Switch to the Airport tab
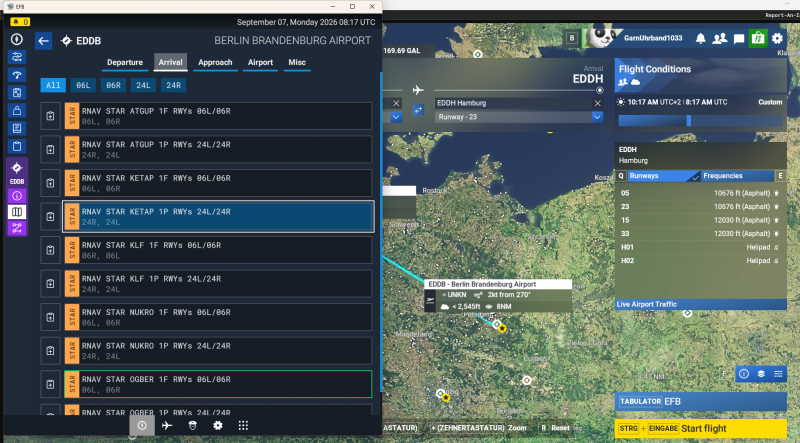Viewport: 800px width, 443px height. (x=260, y=62)
